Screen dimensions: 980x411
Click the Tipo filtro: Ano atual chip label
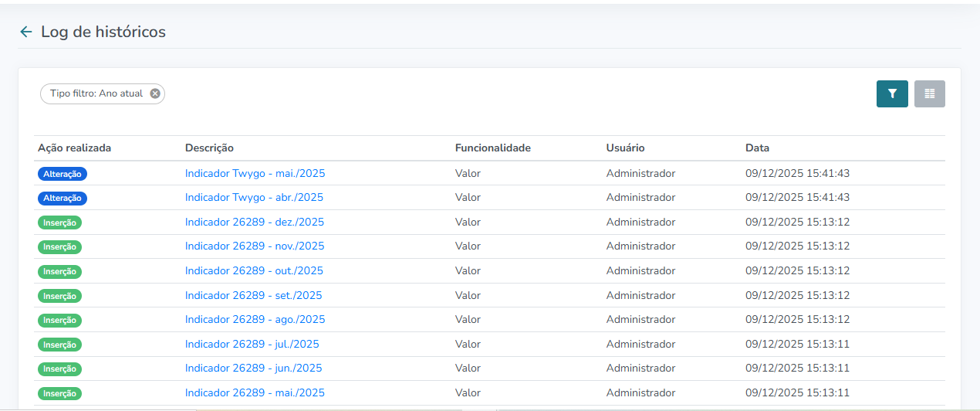pos(96,93)
